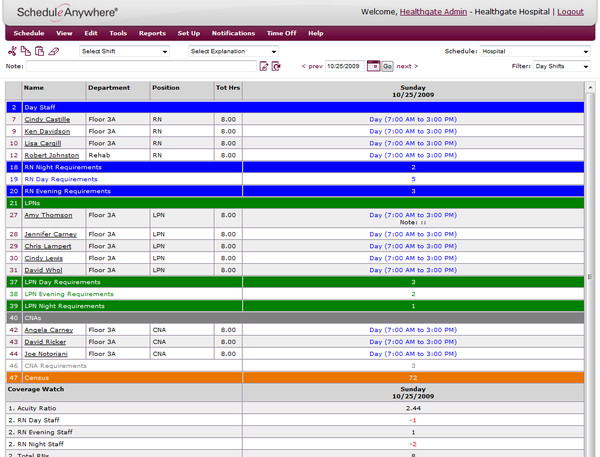Click the edit note icon
Viewport: 600px width, 457px height.
click(264, 66)
